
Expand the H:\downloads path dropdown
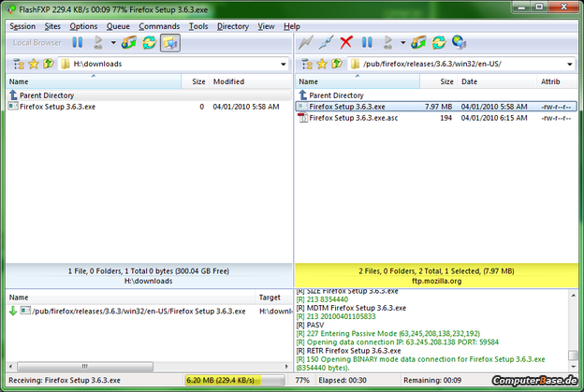[284, 65]
